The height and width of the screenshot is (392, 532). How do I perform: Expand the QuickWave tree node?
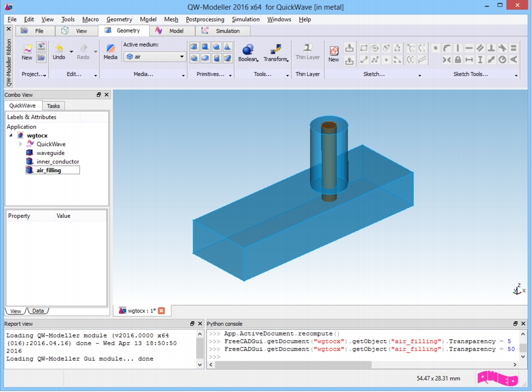(20, 144)
